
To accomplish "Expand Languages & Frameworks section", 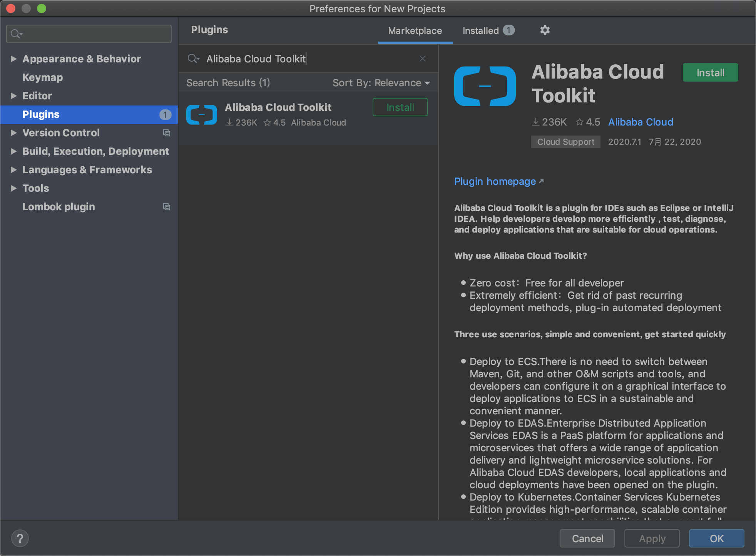I will 13,170.
